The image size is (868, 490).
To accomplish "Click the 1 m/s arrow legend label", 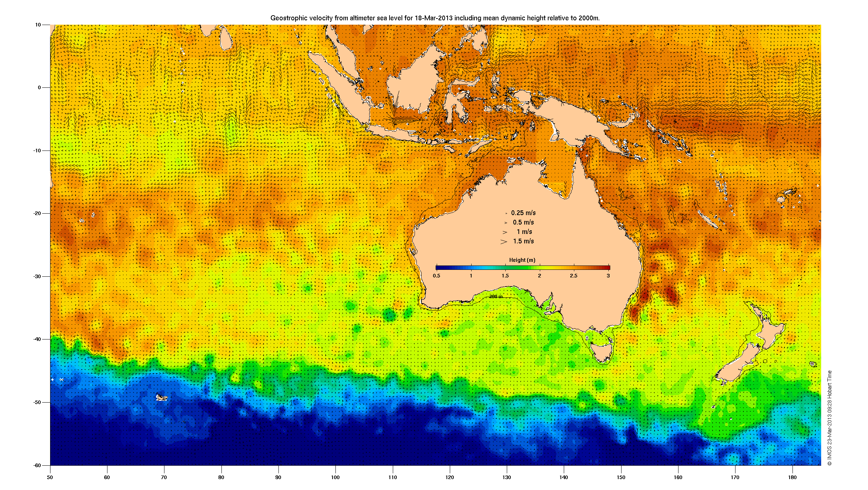I will click(x=524, y=232).
